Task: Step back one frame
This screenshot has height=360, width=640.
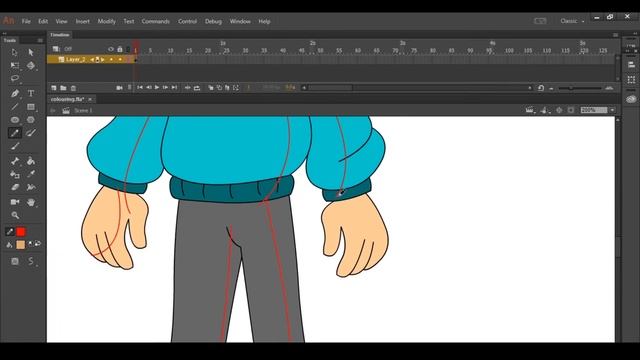Action: [149, 87]
